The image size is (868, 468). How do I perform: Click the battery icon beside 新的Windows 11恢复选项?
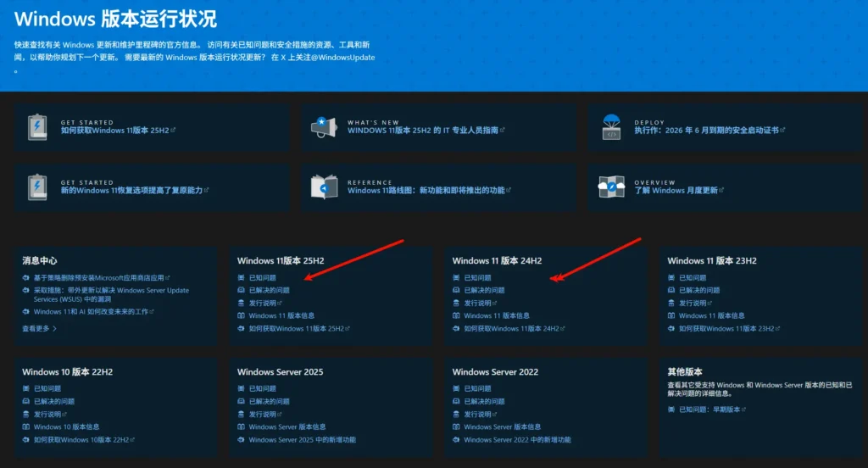(x=37, y=187)
